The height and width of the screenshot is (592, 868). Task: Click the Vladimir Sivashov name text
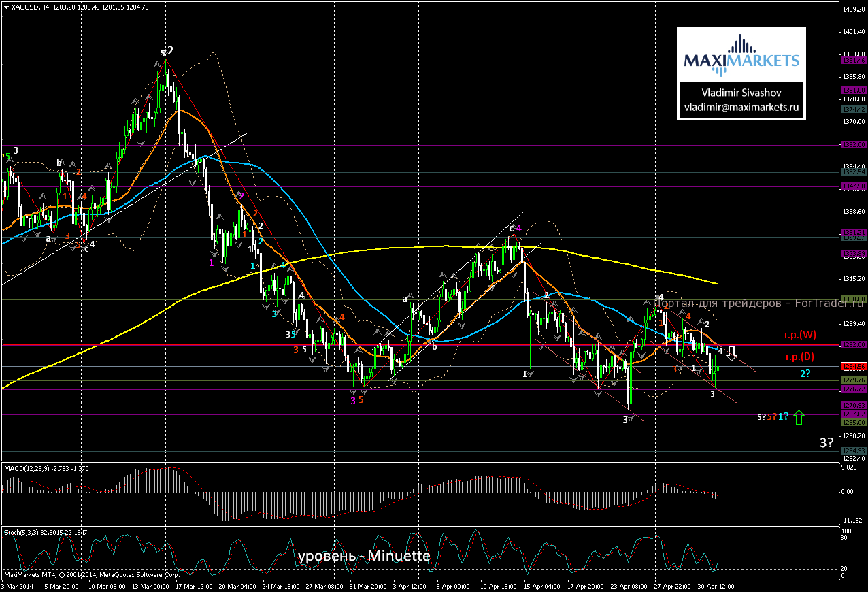click(x=741, y=93)
